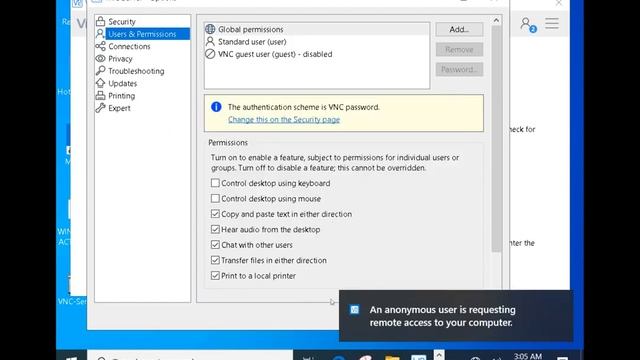
Task: Open the Expert settings page
Action: (119, 108)
